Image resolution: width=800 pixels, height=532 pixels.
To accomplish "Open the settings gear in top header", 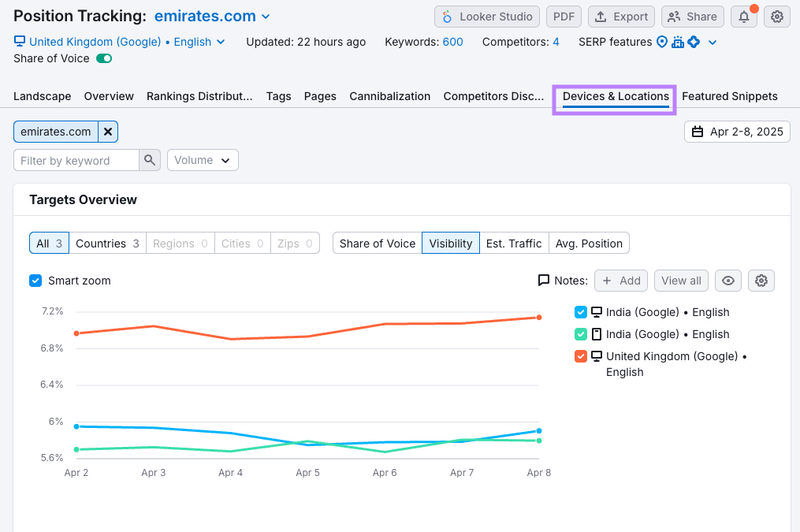I will pyautogui.click(x=777, y=17).
